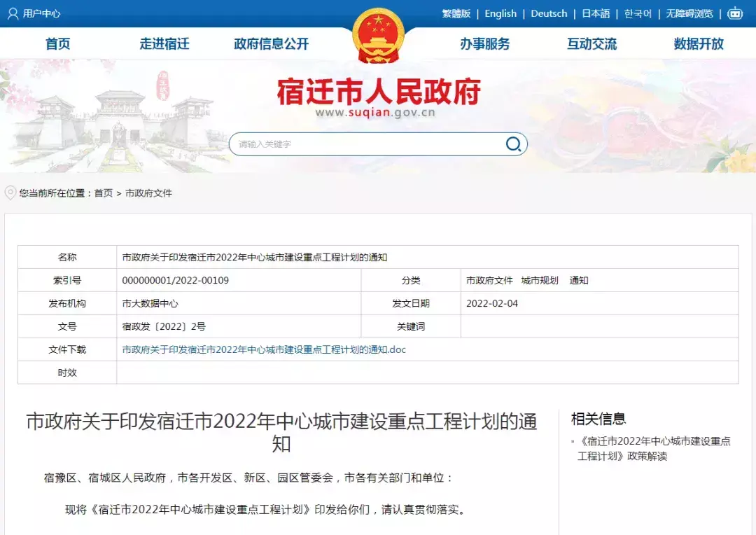Switch to 繁體版 traditional Chinese

pyautogui.click(x=456, y=13)
